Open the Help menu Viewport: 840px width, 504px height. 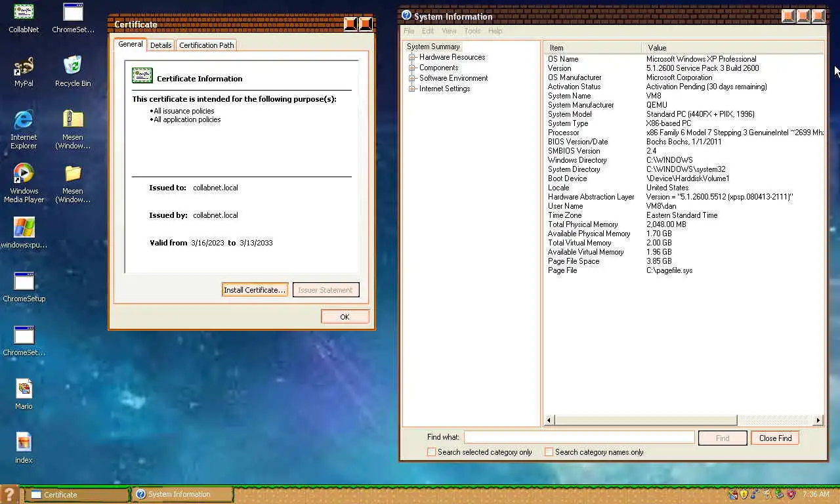tap(495, 31)
